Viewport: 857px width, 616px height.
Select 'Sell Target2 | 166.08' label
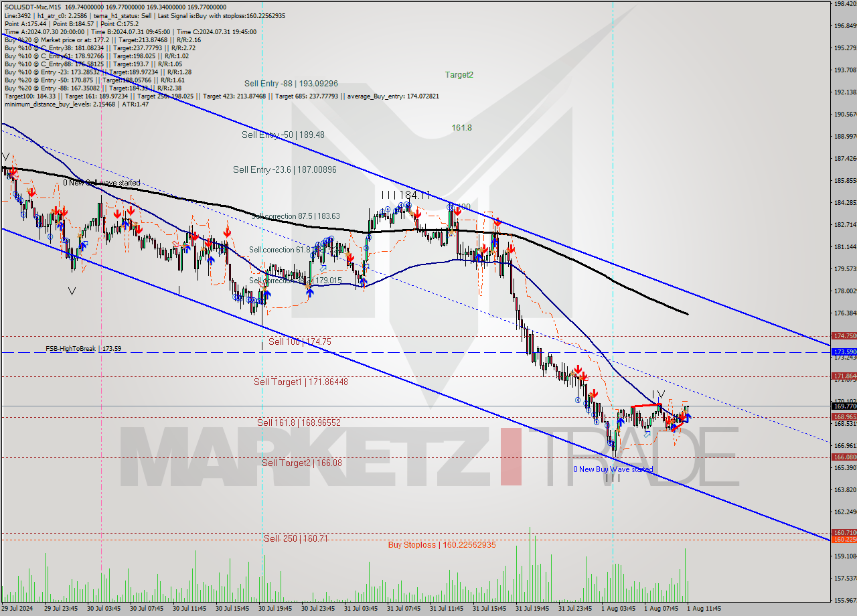pos(302,463)
